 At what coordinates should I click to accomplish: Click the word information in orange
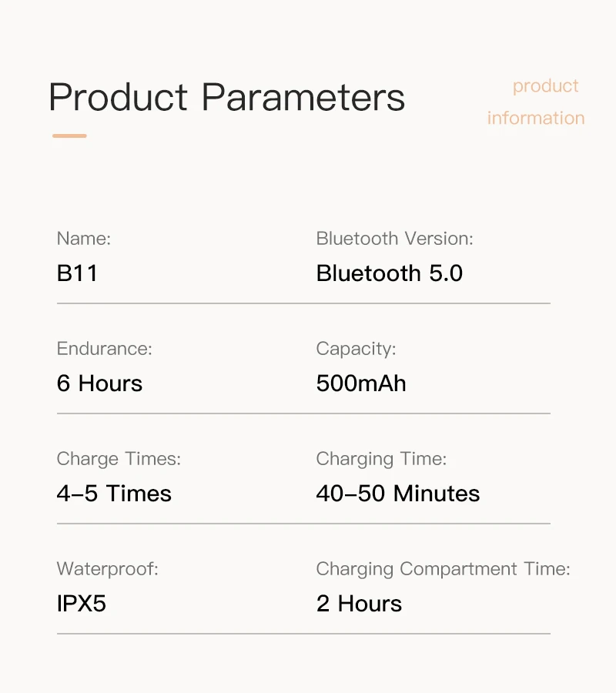tap(536, 118)
